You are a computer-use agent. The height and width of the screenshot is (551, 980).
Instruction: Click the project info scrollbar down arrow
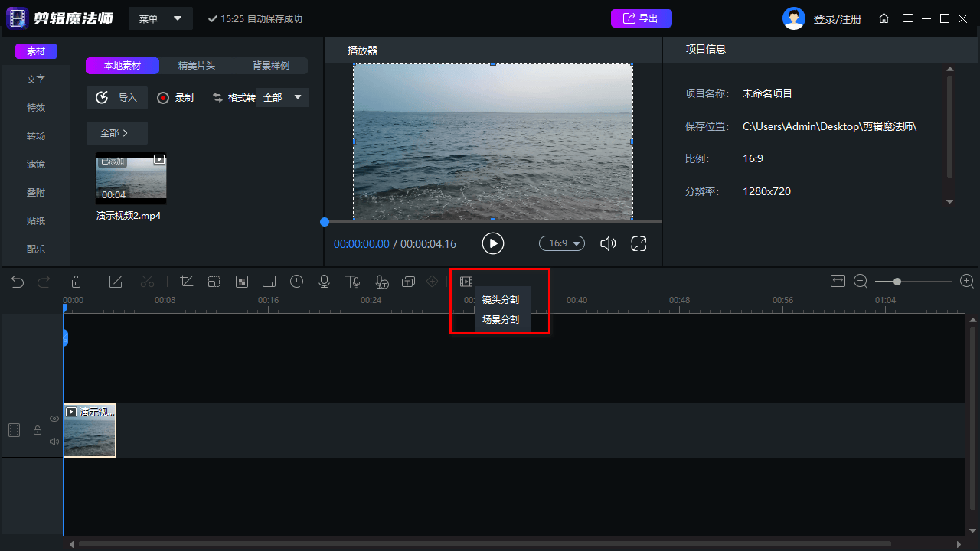pos(950,201)
